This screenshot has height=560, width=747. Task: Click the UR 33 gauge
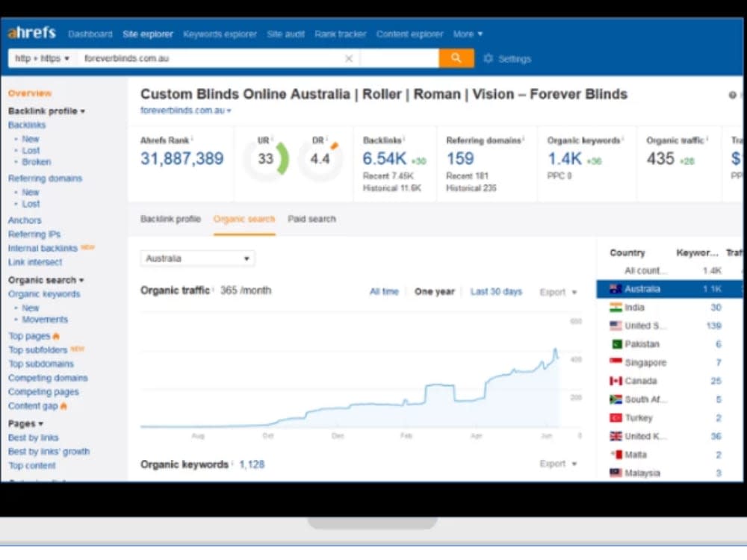click(x=266, y=158)
